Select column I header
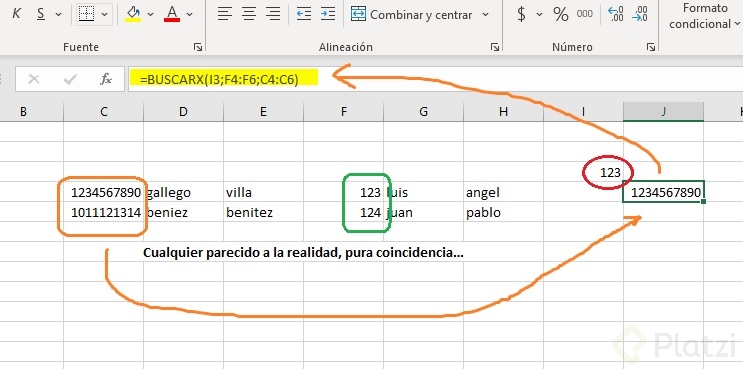This screenshot has width=743, height=369. (583, 112)
